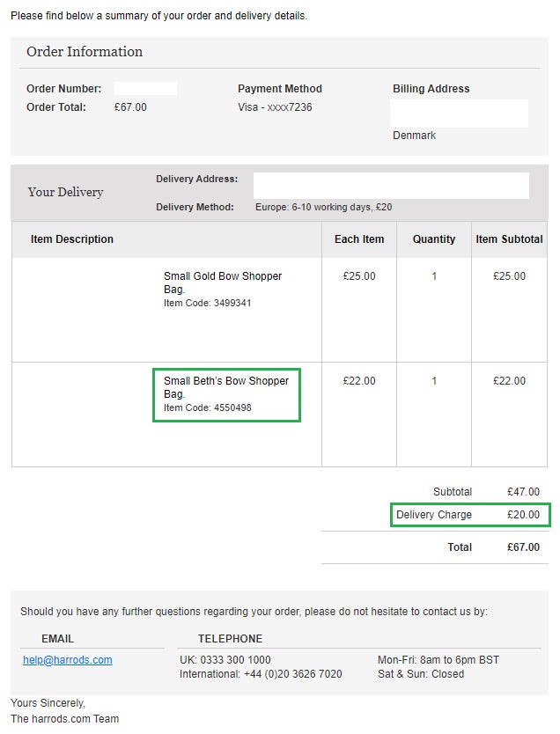The image size is (560, 734).
Task: Click the blank Order Number field
Action: [x=145, y=89]
